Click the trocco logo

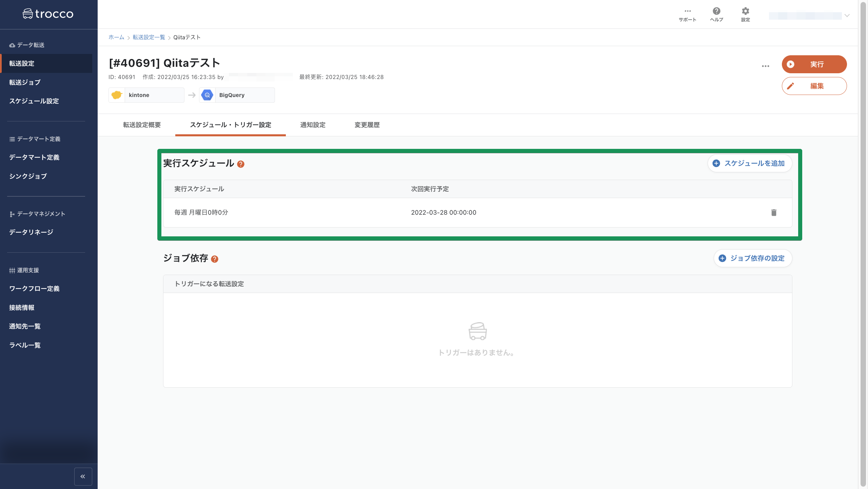click(48, 14)
